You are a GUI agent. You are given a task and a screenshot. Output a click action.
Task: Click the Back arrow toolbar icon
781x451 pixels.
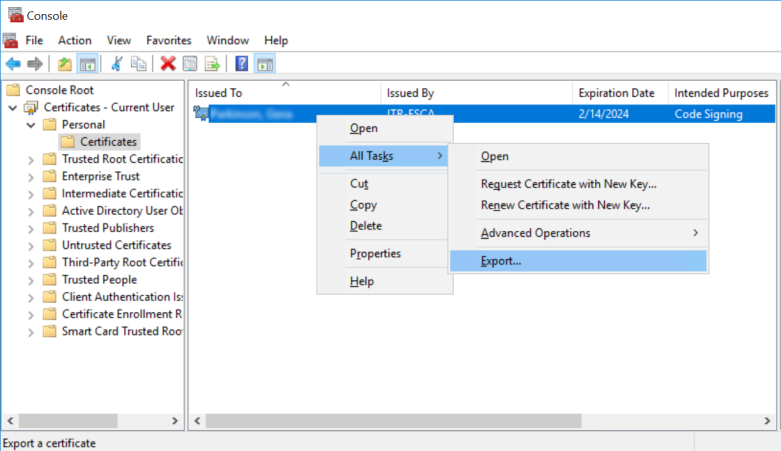13,64
